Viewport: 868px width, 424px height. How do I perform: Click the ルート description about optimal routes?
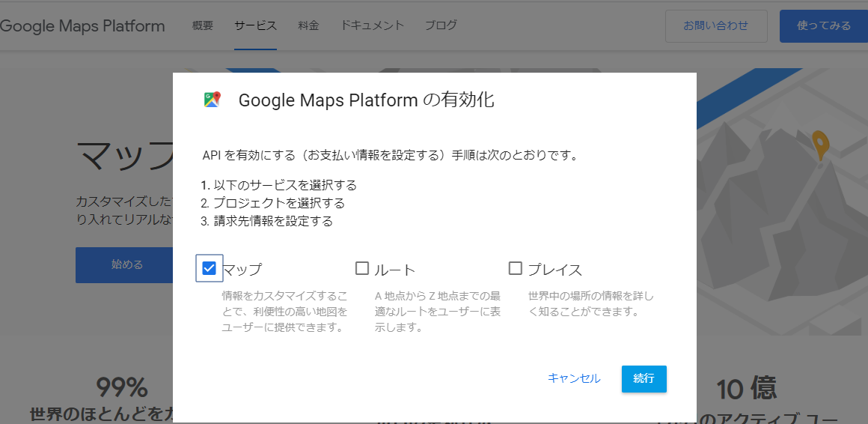click(x=438, y=311)
